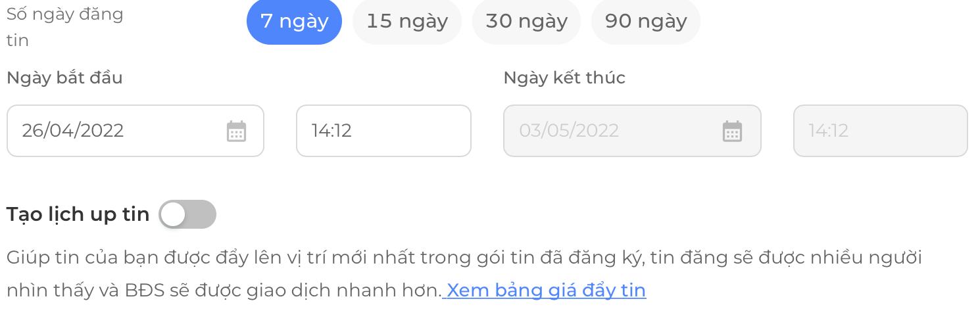This screenshot has height=326, width=980.
Task: Enable the Tạo lịch up tin switch
Action: click(x=187, y=214)
